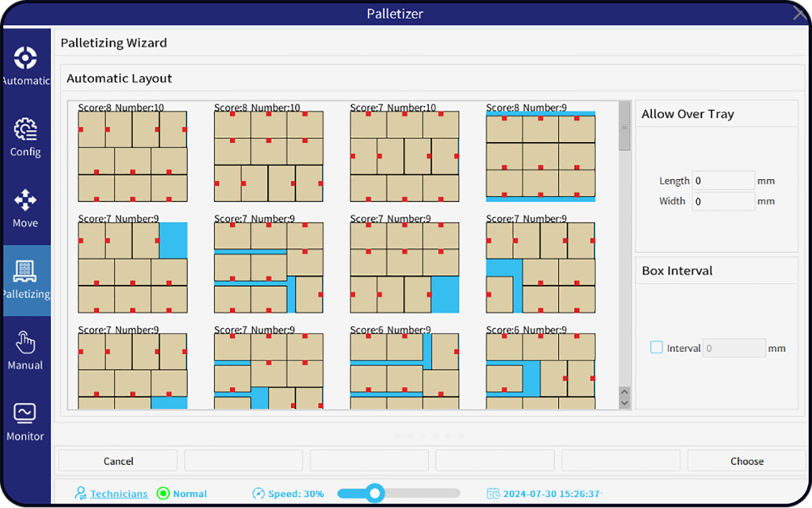812x508 pixels.
Task: Click the Allow Over Tray Length field
Action: 723,181
